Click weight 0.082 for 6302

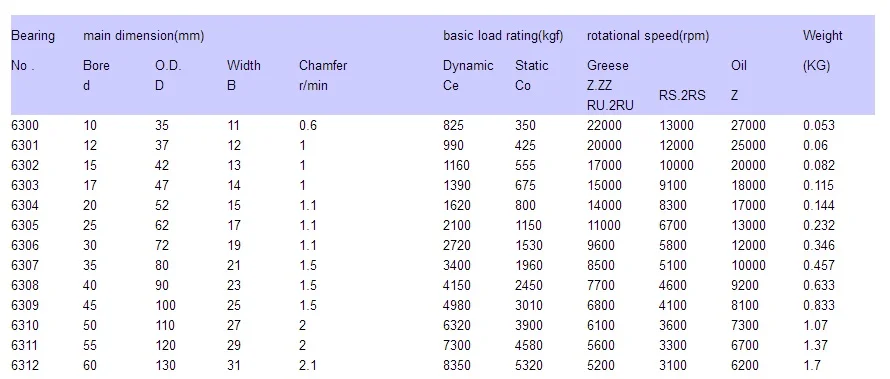819,165
